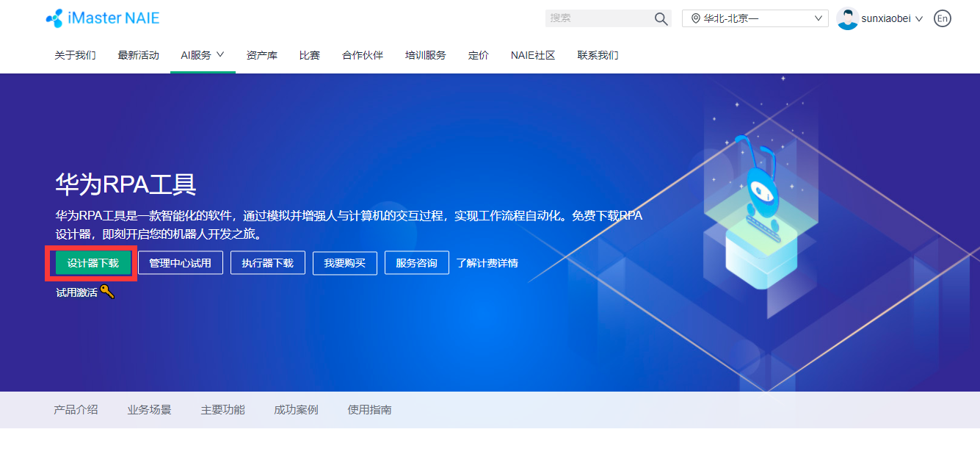The width and height of the screenshot is (980, 468).
Task: Click the 试用激活 link
Action: [76, 292]
